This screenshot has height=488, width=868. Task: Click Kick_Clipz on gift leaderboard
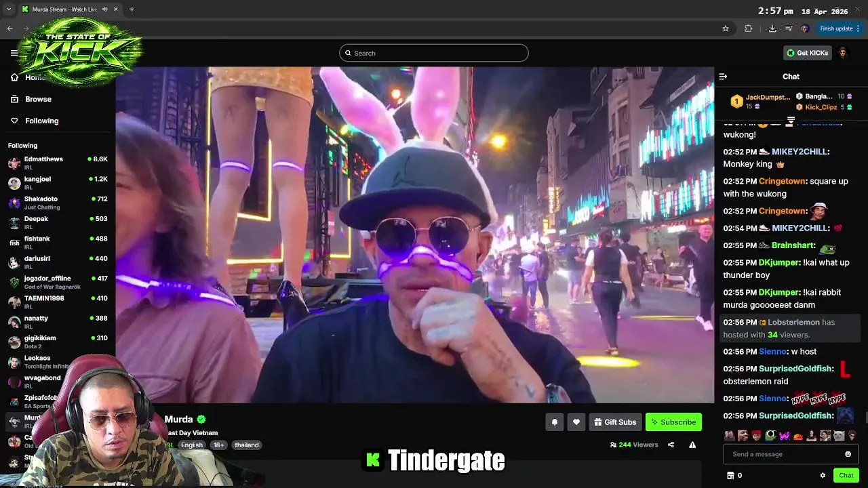click(x=821, y=107)
